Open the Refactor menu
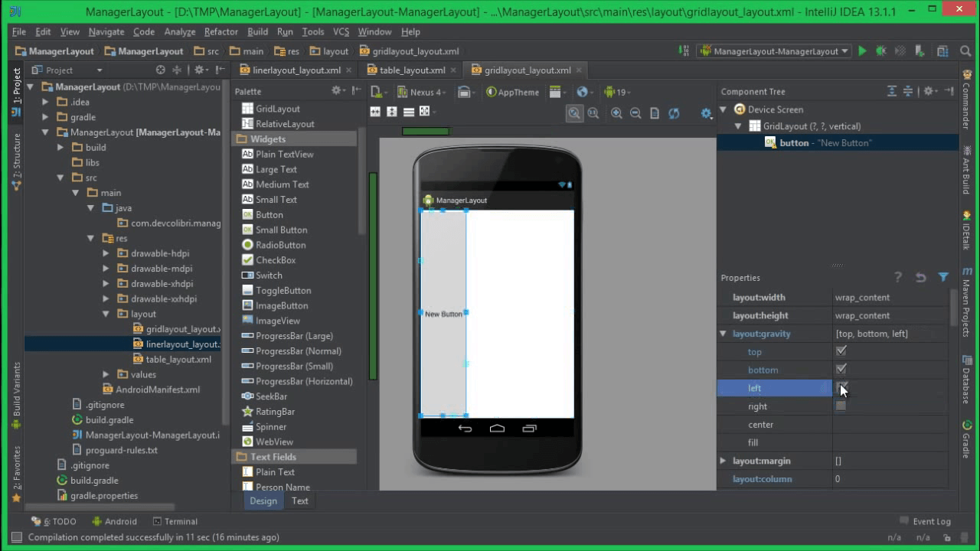Viewport: 980px width, 551px height. 220,31
